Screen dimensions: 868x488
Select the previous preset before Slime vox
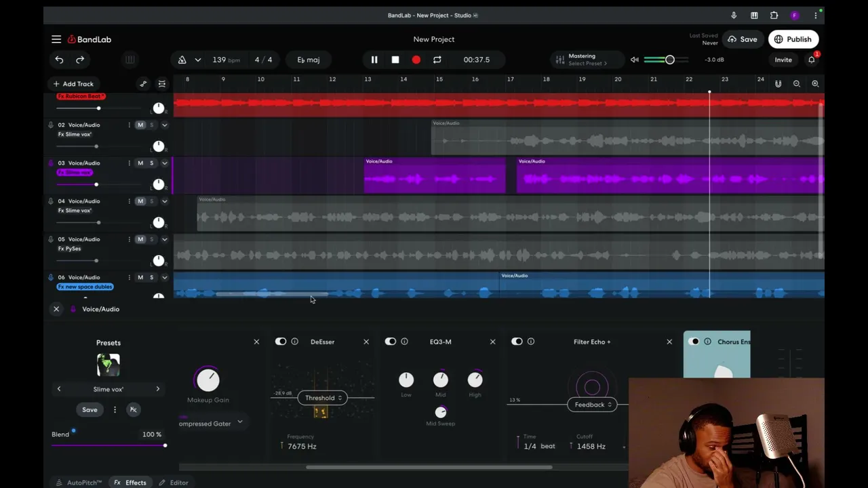59,389
